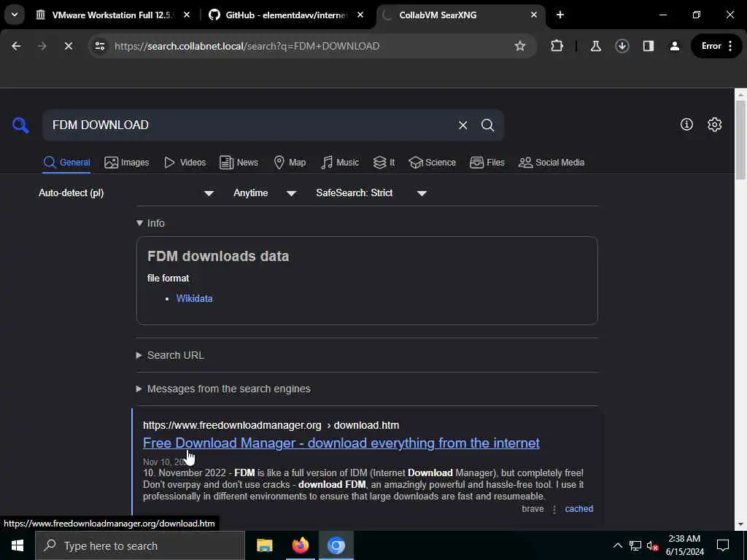
Task: Click the taskbar search box
Action: pos(139,545)
